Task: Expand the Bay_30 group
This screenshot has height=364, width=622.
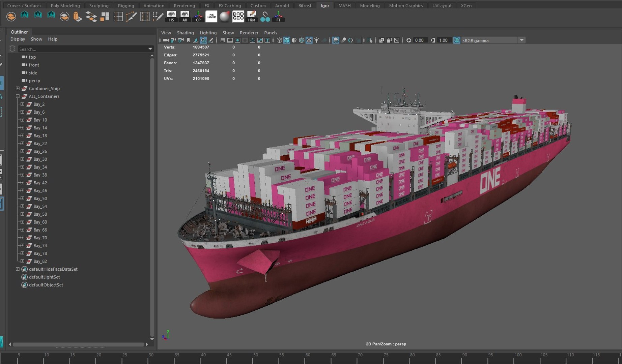Action: tap(22, 159)
